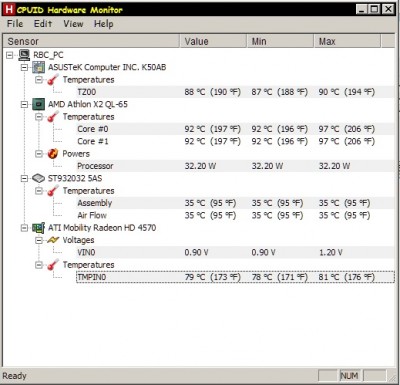Collapse the ST932032 5AS drive node
The height and width of the screenshot is (385, 400).
click(x=24, y=178)
